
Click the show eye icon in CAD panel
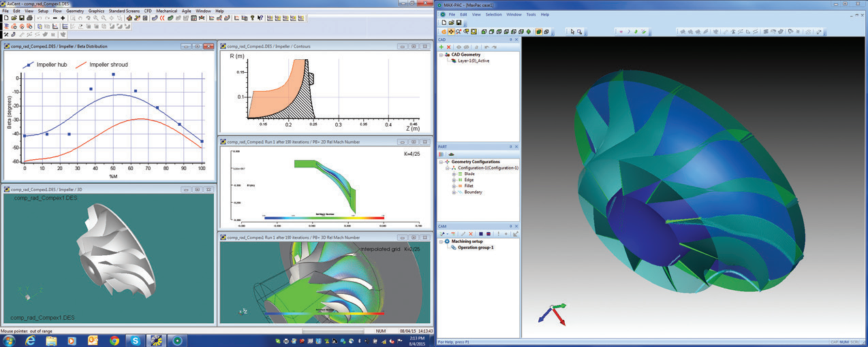459,47
